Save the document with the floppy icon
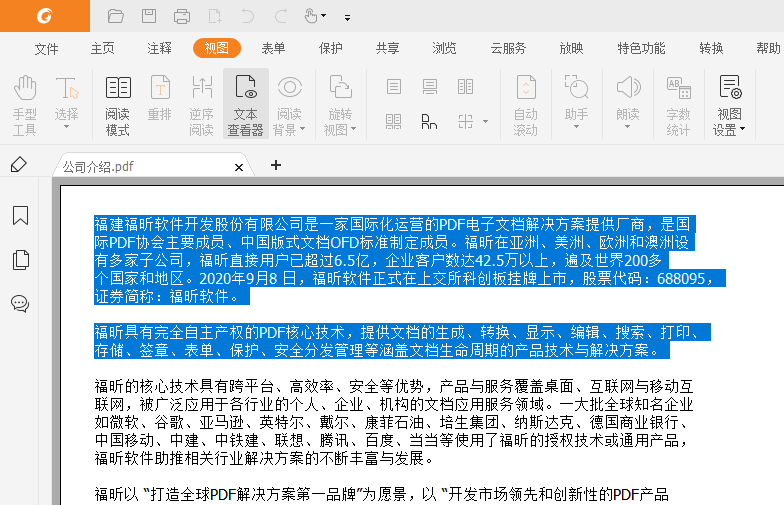 click(149, 16)
